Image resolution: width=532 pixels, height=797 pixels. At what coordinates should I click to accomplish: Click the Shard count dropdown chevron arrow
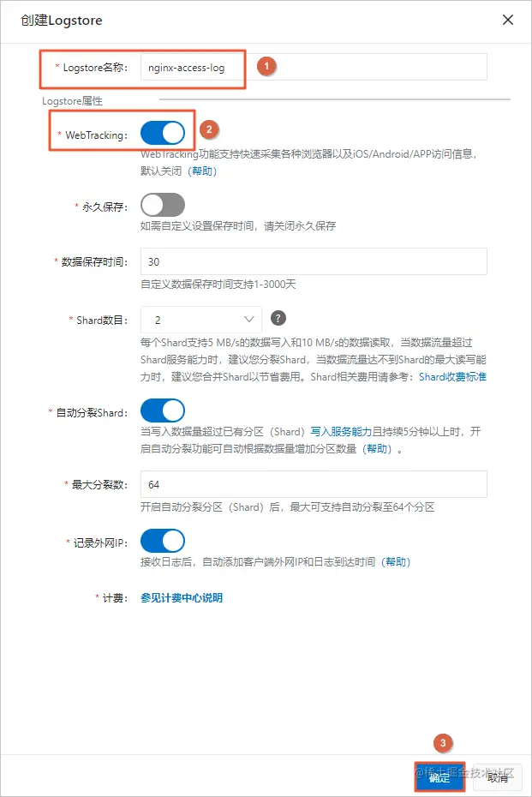pyautogui.click(x=249, y=319)
